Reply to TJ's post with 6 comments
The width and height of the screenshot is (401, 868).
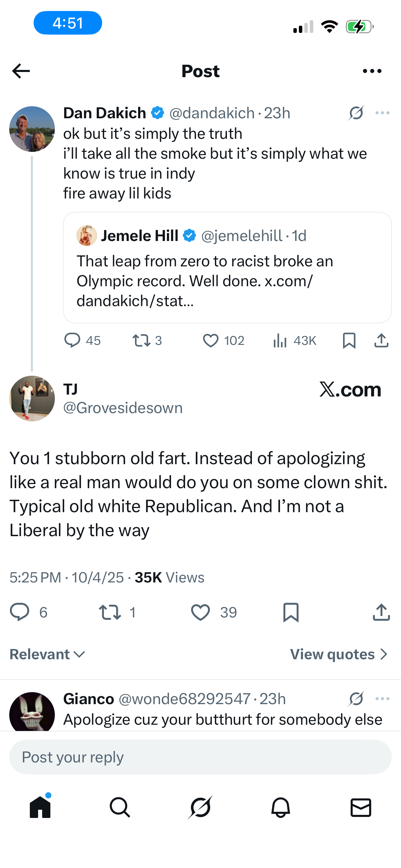(20, 613)
